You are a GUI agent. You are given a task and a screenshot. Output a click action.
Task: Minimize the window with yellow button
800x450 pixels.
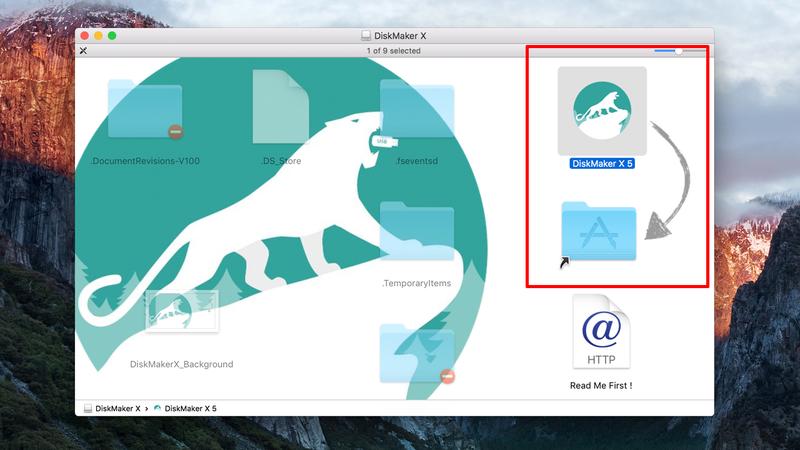tap(98, 36)
